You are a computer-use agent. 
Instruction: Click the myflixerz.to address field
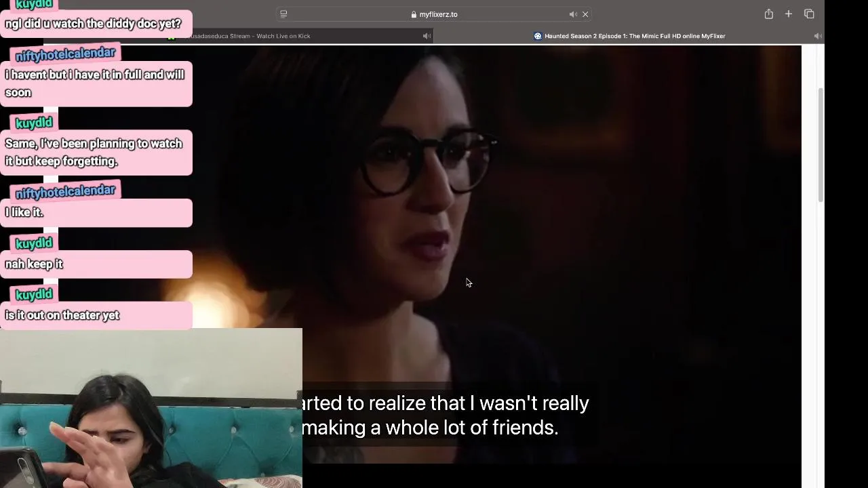click(x=434, y=14)
